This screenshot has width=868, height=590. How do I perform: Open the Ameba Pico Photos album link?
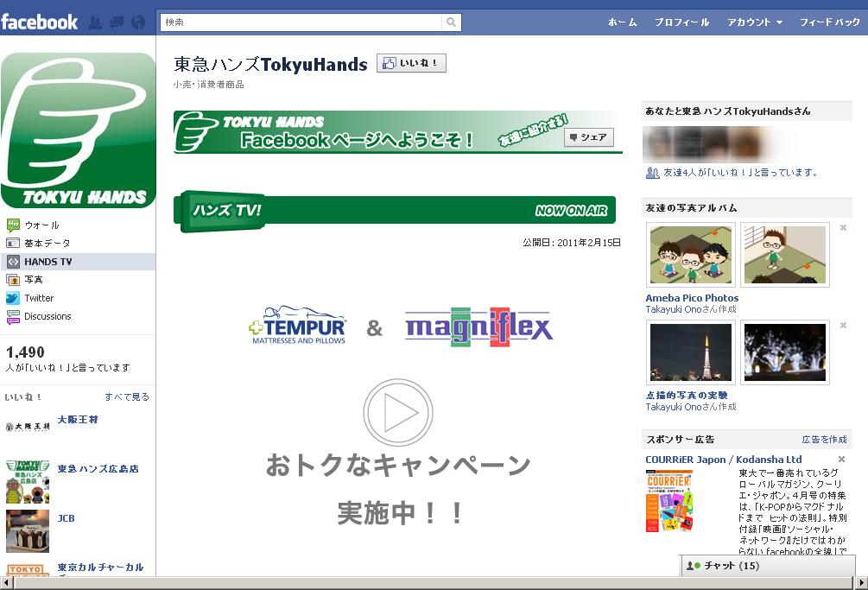pos(692,298)
